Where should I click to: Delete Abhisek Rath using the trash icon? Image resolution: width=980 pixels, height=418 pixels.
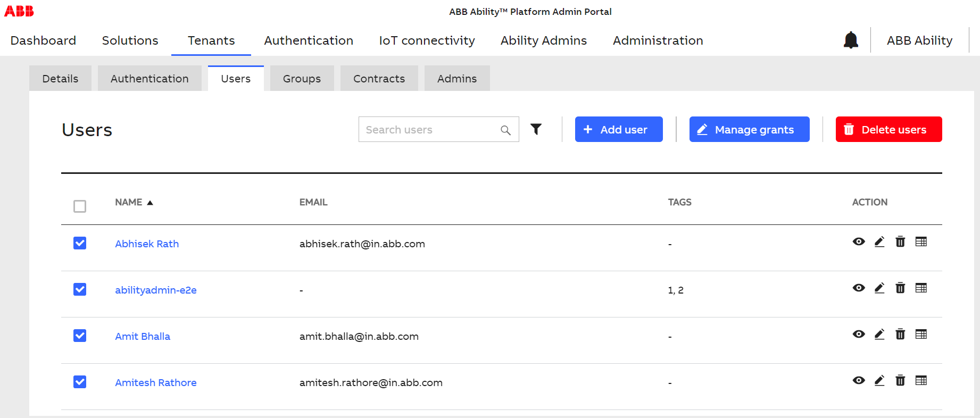tap(900, 241)
